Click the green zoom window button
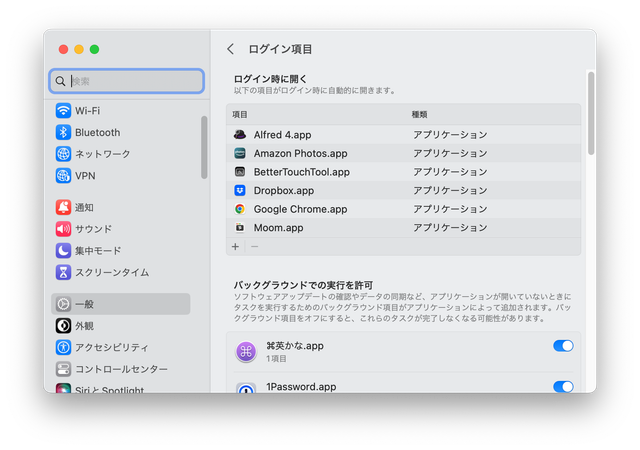Image resolution: width=640 pixels, height=450 pixels. tap(94, 49)
